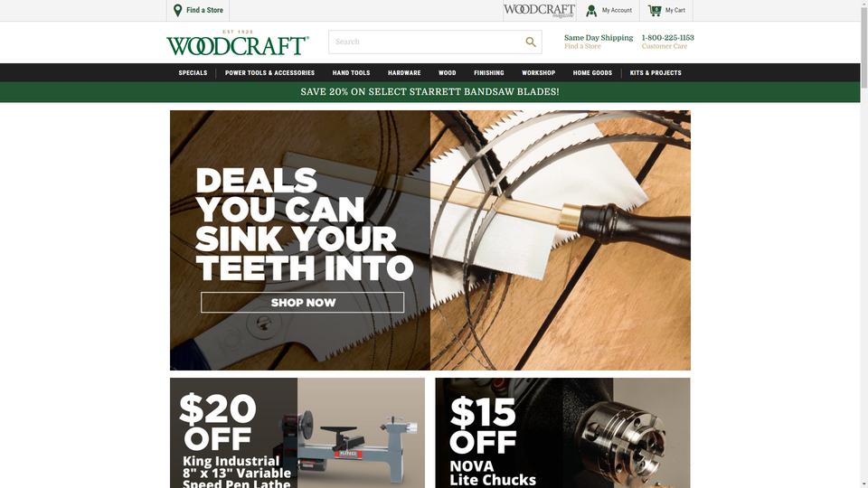The width and height of the screenshot is (868, 488).
Task: Click the Shop Now banner button
Action: (302, 303)
